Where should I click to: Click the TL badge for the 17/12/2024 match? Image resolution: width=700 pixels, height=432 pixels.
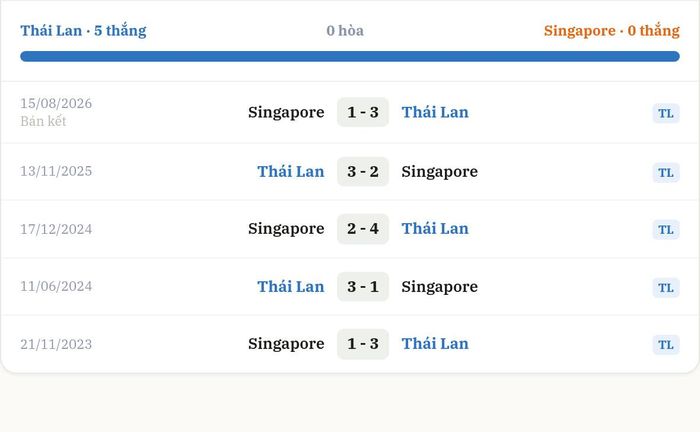(x=666, y=230)
